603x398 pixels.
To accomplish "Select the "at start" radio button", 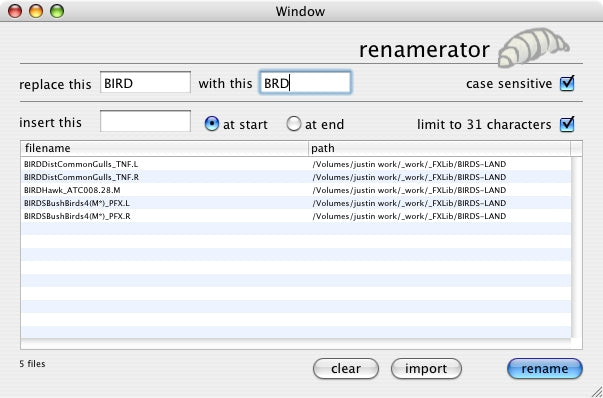I will 212,124.
